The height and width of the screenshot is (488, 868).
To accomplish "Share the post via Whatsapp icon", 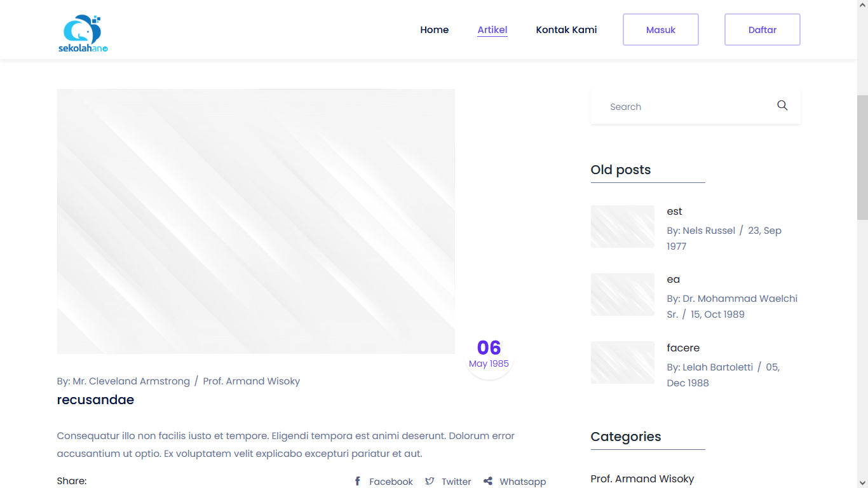I will (x=488, y=482).
